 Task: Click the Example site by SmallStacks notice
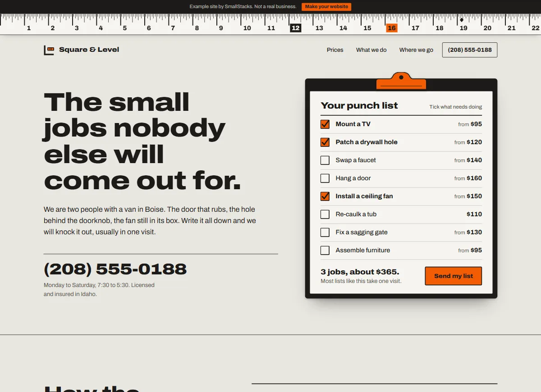243,7
